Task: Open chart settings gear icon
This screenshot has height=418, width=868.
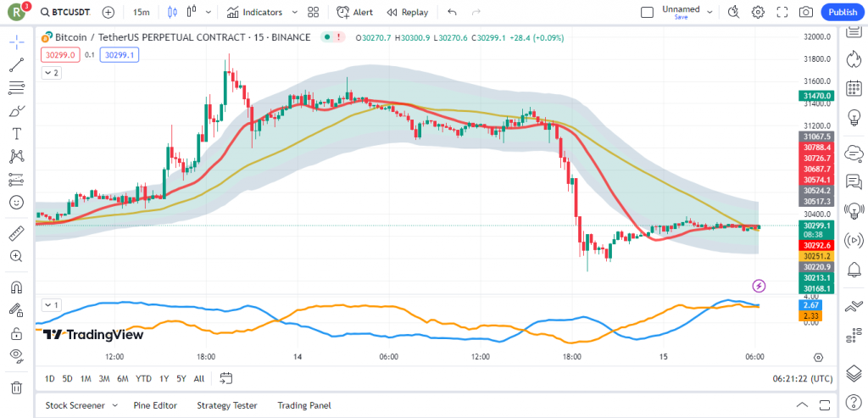Action: (x=758, y=12)
